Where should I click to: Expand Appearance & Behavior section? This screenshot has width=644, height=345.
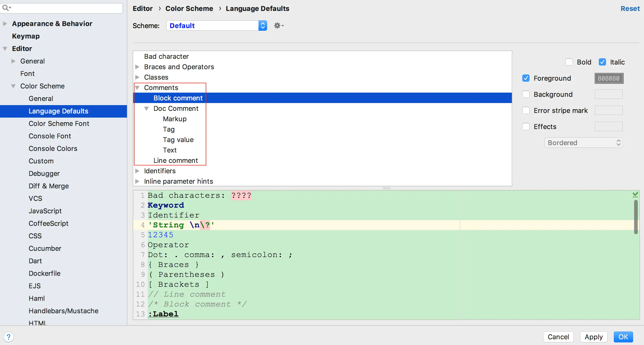pos(5,24)
